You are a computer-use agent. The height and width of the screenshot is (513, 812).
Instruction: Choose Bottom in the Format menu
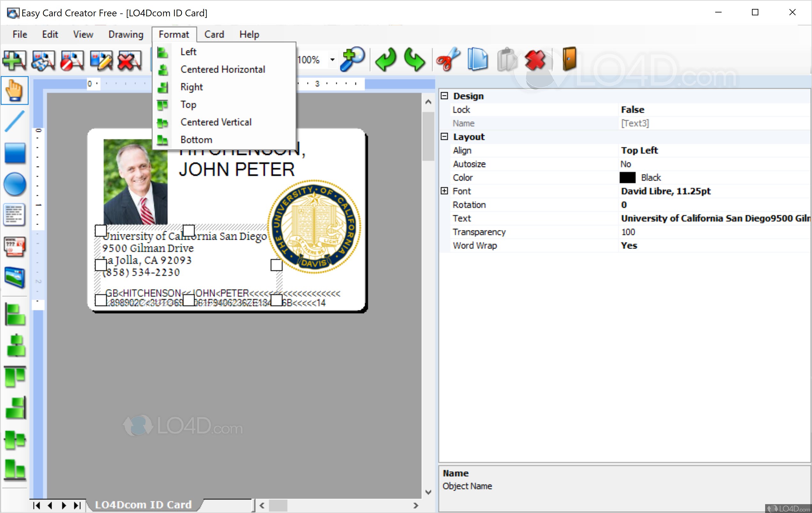[x=224, y=139]
